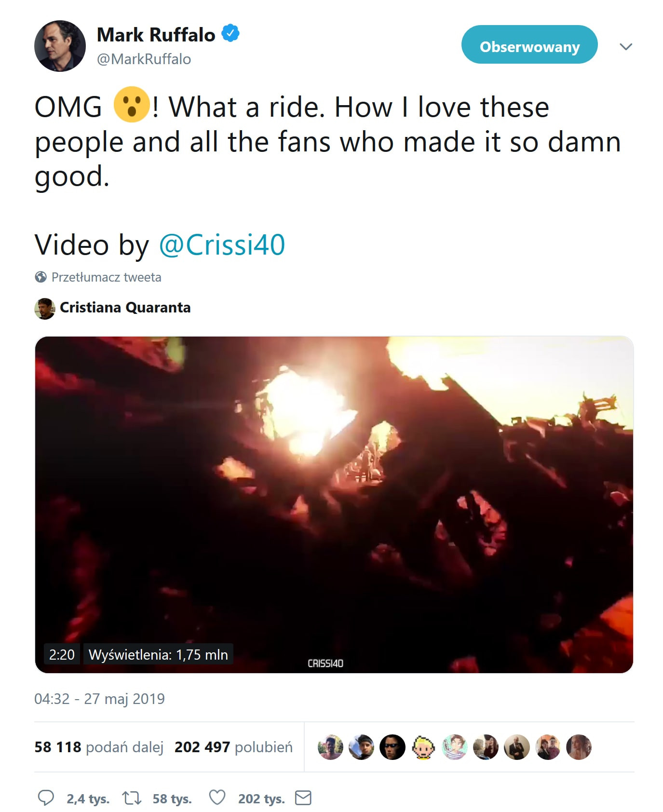Click the Przetłumacz tweeta link
Image resolution: width=663 pixels, height=812 pixels.
106,277
